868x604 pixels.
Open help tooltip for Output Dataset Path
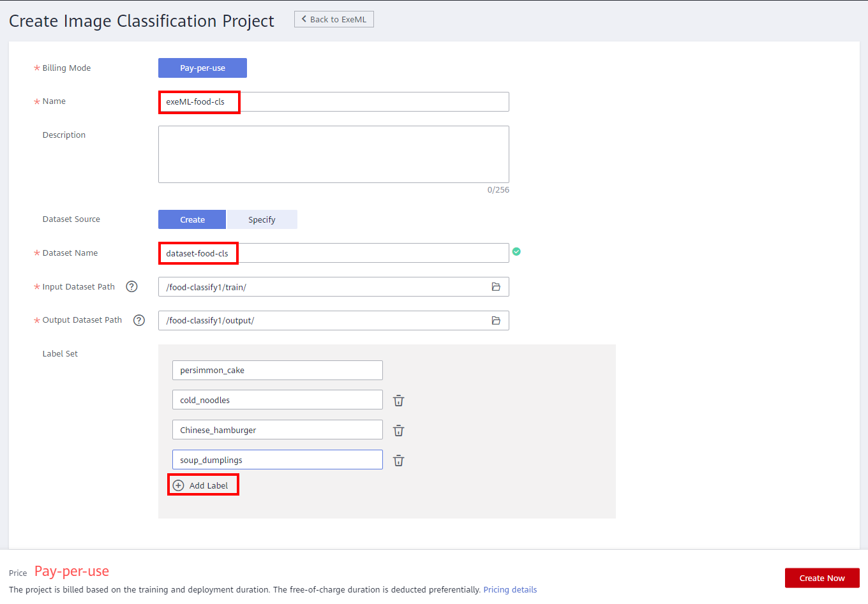(138, 320)
